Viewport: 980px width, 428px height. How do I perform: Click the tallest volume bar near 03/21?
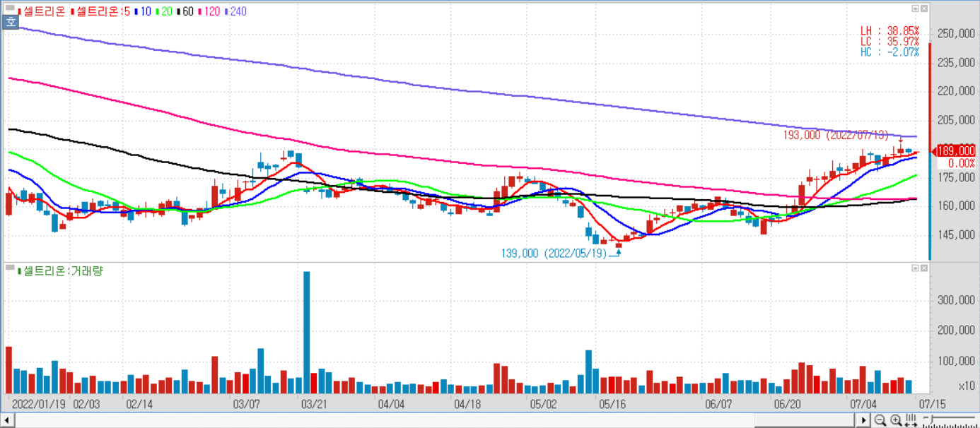coord(307,332)
